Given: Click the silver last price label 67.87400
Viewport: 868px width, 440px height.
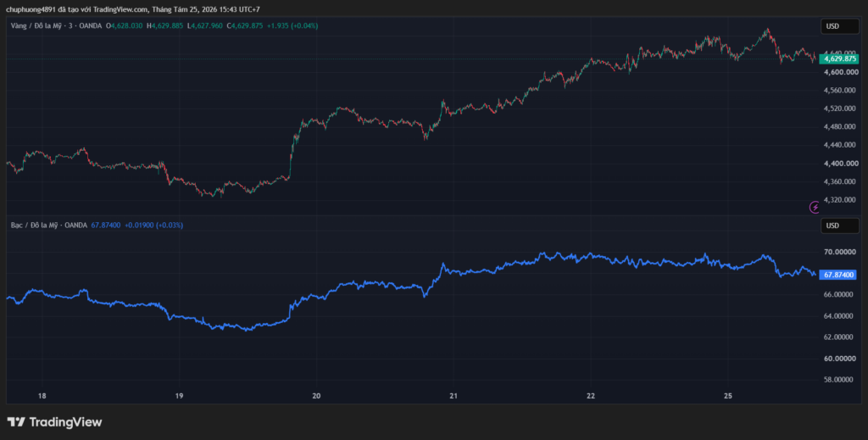Looking at the screenshot, I should 839,274.
